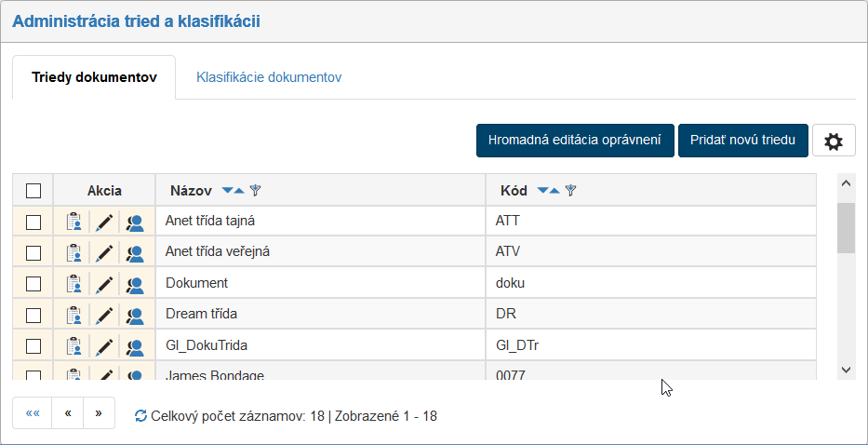This screenshot has height=445, width=868.
Task: Open the gear settings menu button
Action: click(x=834, y=142)
